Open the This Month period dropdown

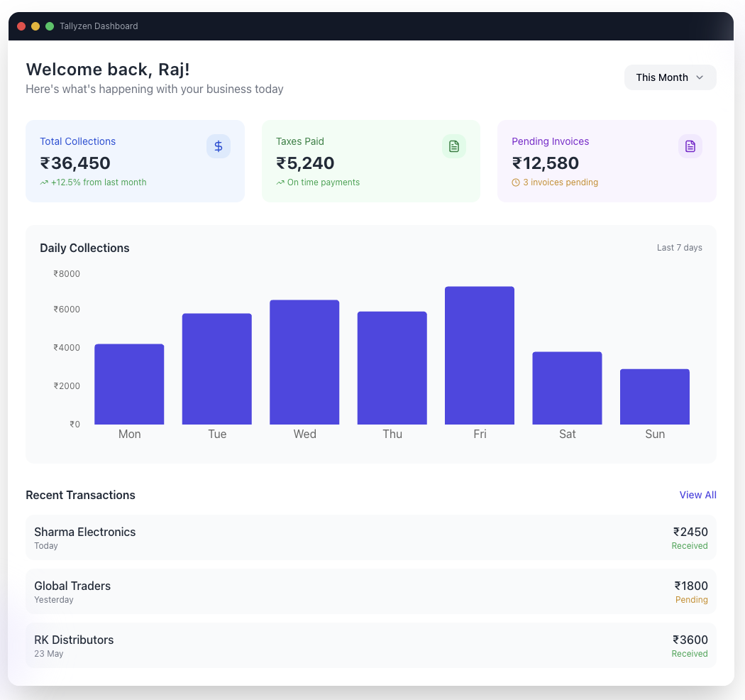670,77
